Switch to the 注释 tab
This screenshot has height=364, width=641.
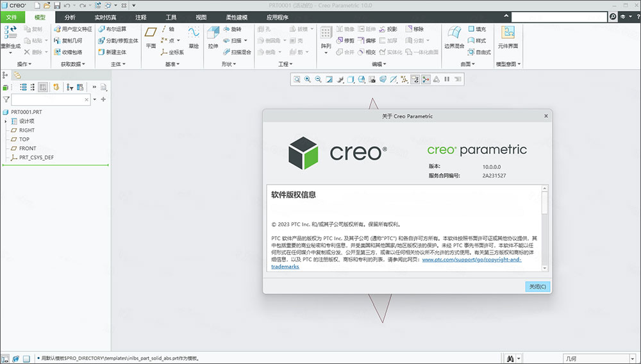click(x=141, y=17)
